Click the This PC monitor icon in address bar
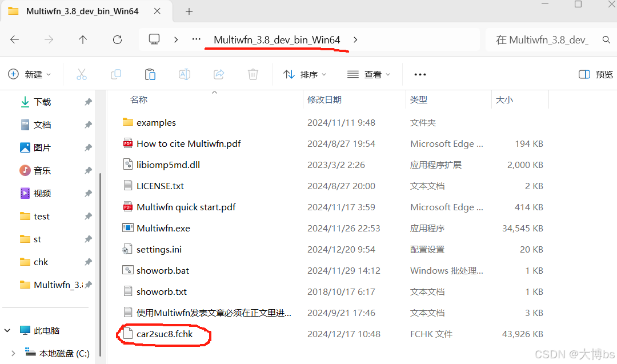This screenshot has width=617, height=364. click(x=154, y=39)
